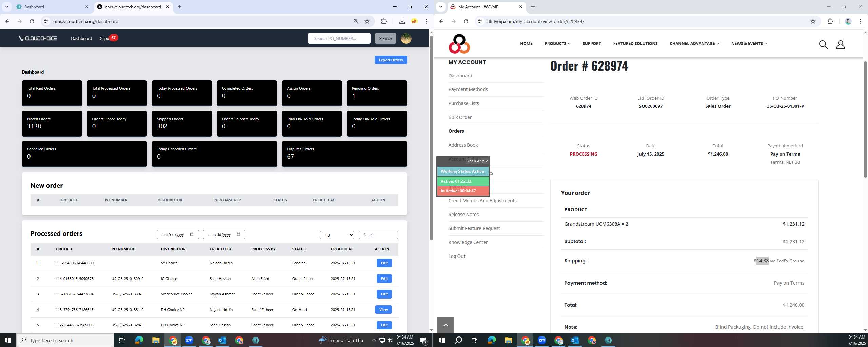Click the Windows search box on left taskbar
Image resolution: width=868 pixels, height=347 pixels.
coord(65,340)
